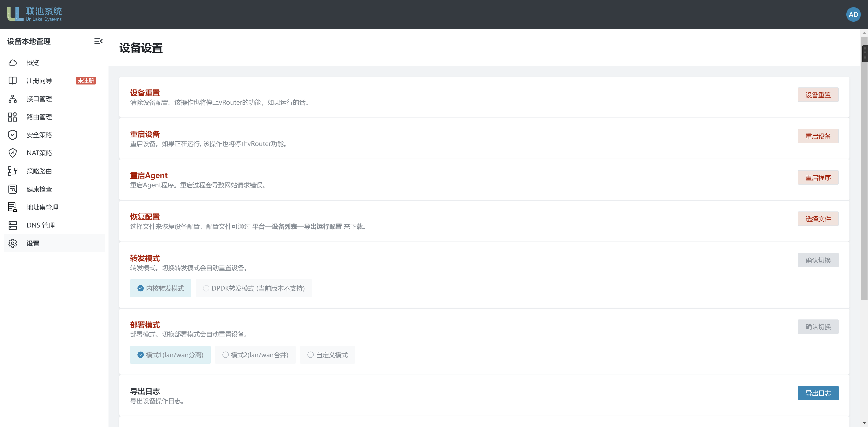
Task: Click 选择文件 to restore configuration
Action: (818, 219)
